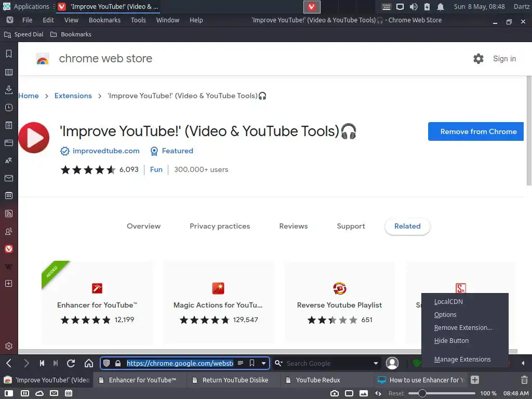
Task: Open the Vivaldi menu button
Action: coord(10,20)
